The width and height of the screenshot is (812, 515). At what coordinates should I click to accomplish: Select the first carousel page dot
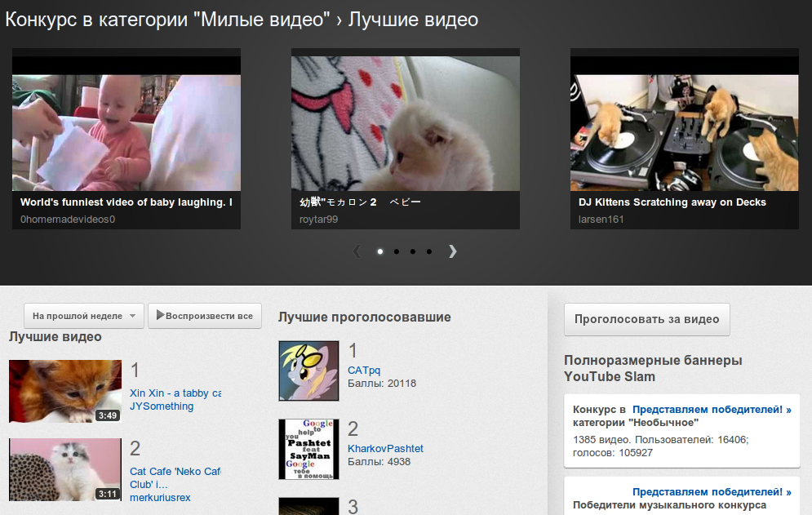[380, 251]
